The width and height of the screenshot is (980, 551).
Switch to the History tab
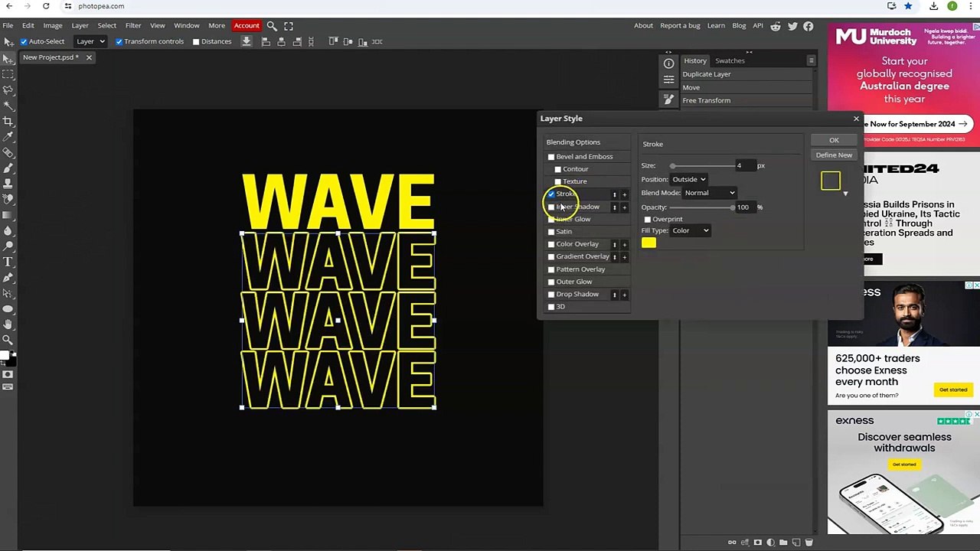point(695,60)
